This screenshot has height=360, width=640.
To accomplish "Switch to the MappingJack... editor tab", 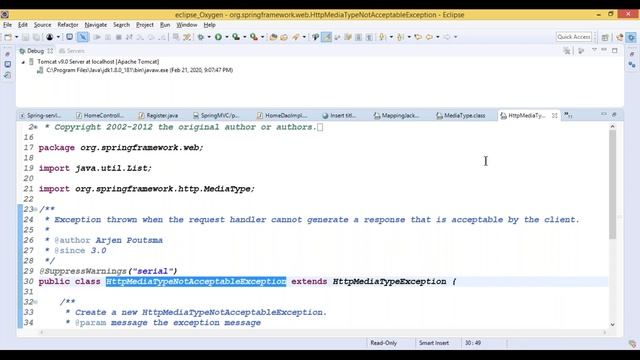I will click(396, 116).
